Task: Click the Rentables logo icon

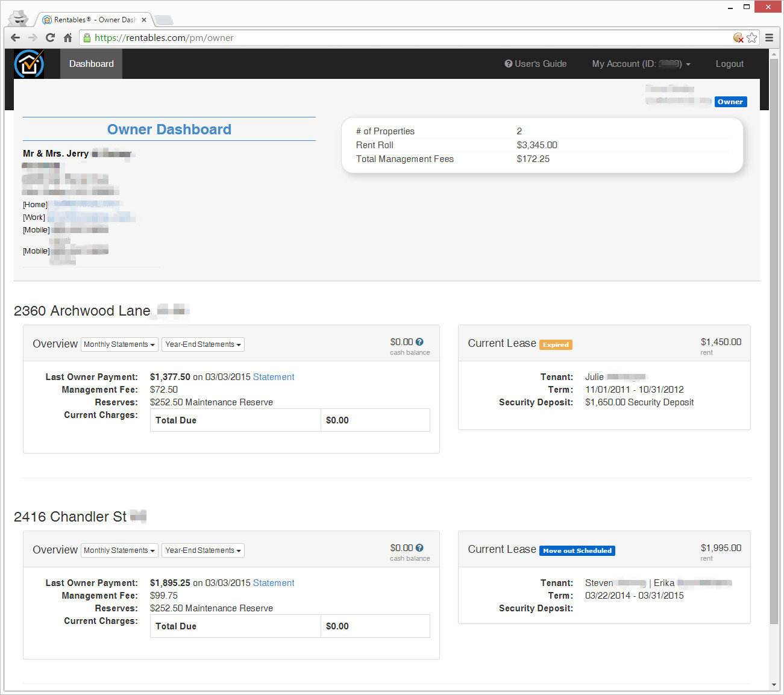Action: point(29,64)
